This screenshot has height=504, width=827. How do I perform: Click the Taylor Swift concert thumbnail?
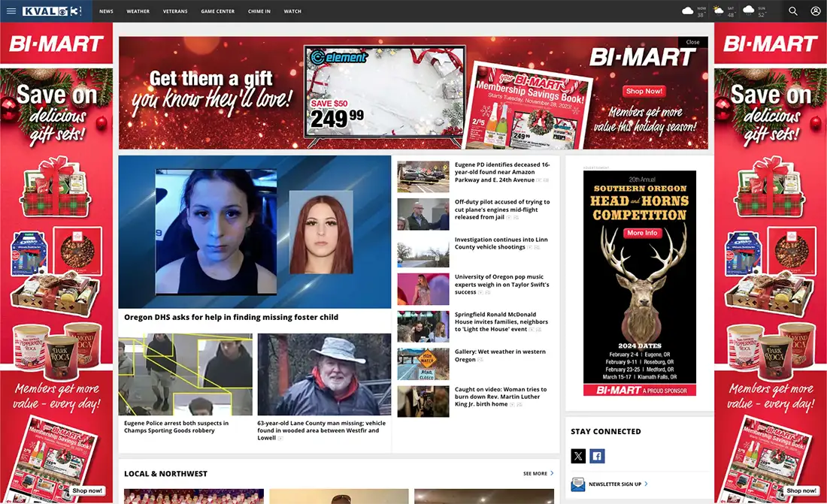point(423,289)
